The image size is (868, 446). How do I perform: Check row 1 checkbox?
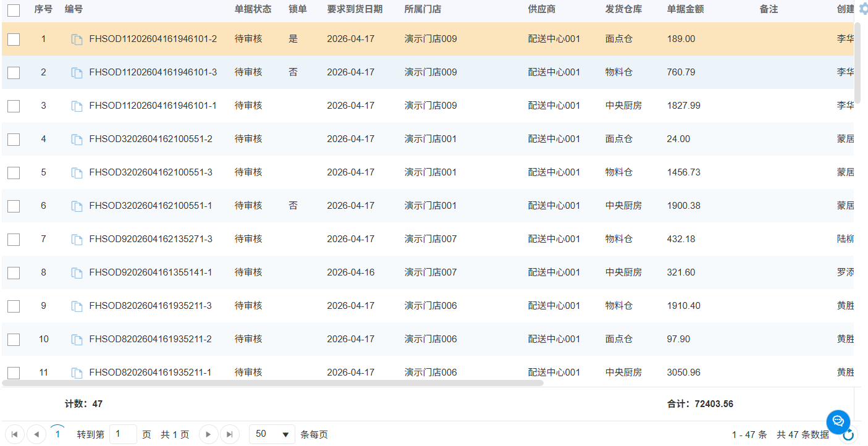[x=14, y=40]
